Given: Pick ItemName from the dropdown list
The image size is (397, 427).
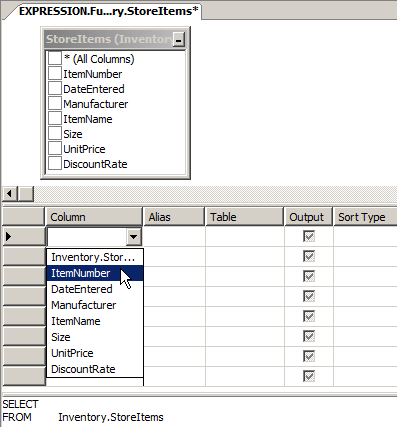Looking at the screenshot, I should [95, 321].
